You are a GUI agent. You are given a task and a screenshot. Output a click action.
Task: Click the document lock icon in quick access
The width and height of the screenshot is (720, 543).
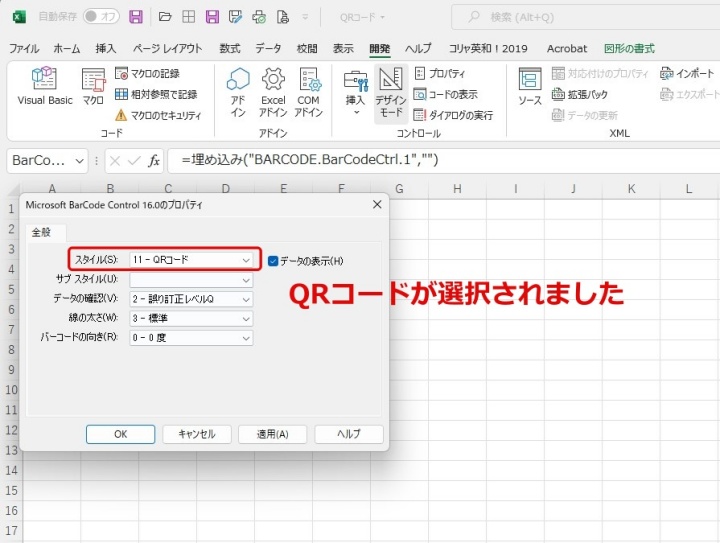click(283, 17)
